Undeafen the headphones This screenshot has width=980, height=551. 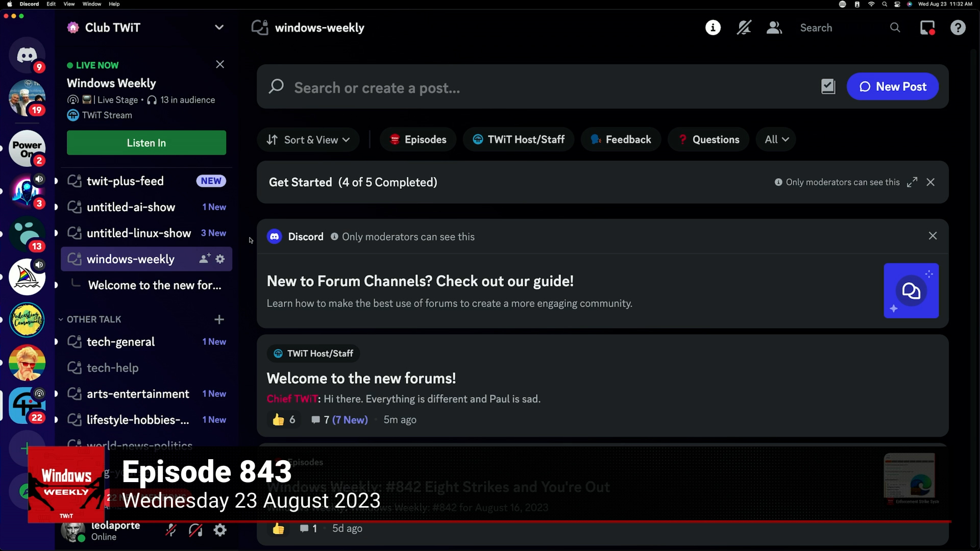click(x=196, y=530)
